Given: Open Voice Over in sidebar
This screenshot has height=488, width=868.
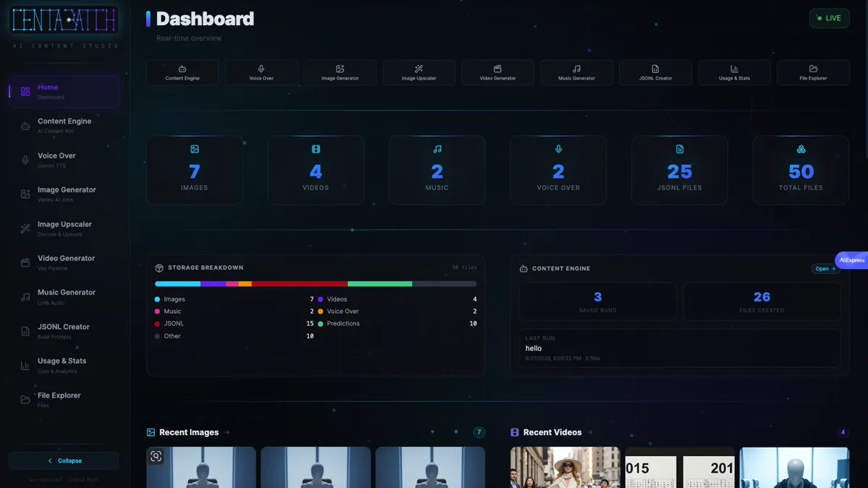Looking at the screenshot, I should pos(64,160).
